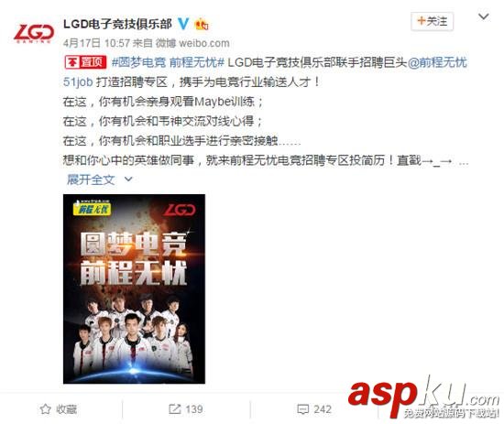
Task: Expand full post text 展开全文
Action: point(91,179)
